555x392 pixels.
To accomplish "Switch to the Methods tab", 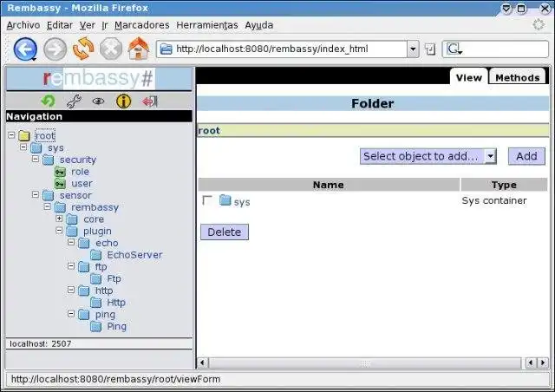I will pyautogui.click(x=518, y=77).
